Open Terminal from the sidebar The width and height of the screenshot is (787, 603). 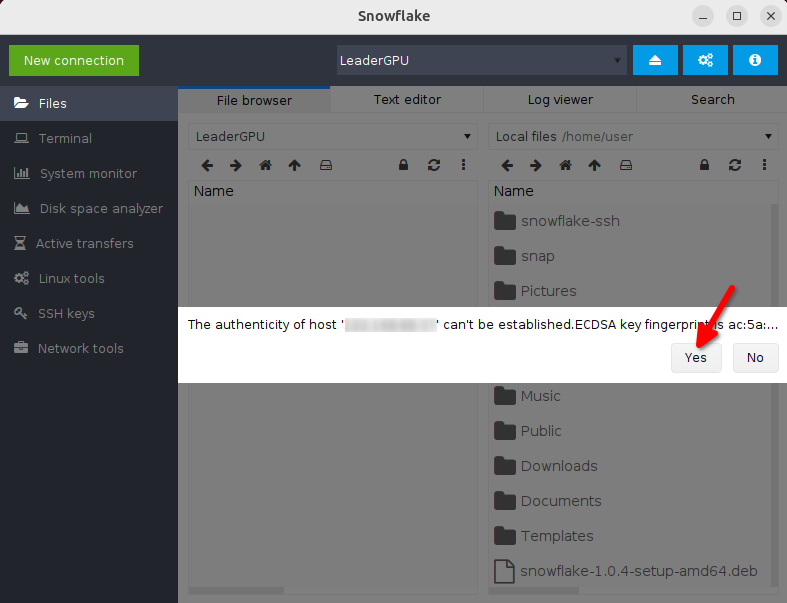pyautogui.click(x=89, y=139)
